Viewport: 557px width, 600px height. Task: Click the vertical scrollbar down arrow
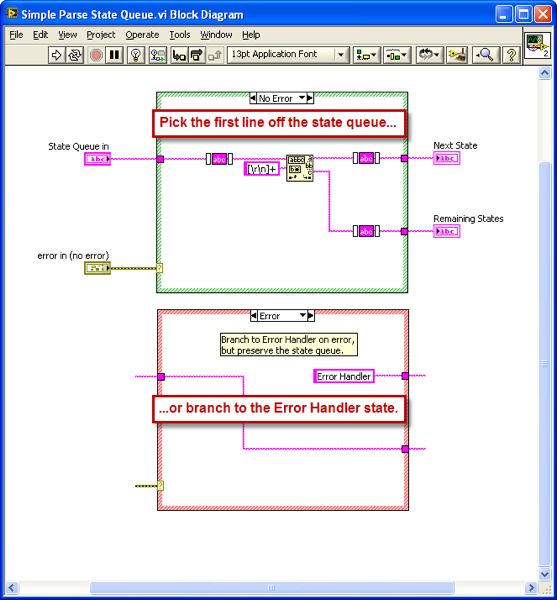(544, 574)
